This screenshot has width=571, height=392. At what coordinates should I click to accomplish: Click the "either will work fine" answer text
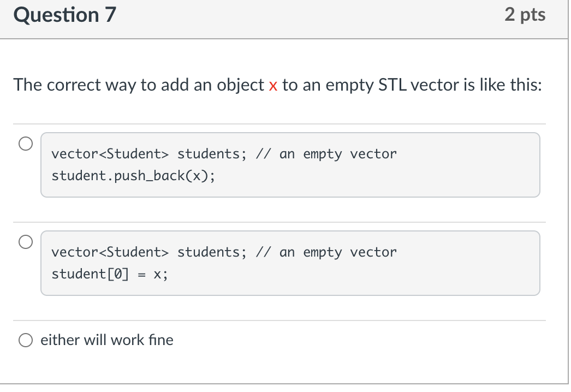point(107,340)
